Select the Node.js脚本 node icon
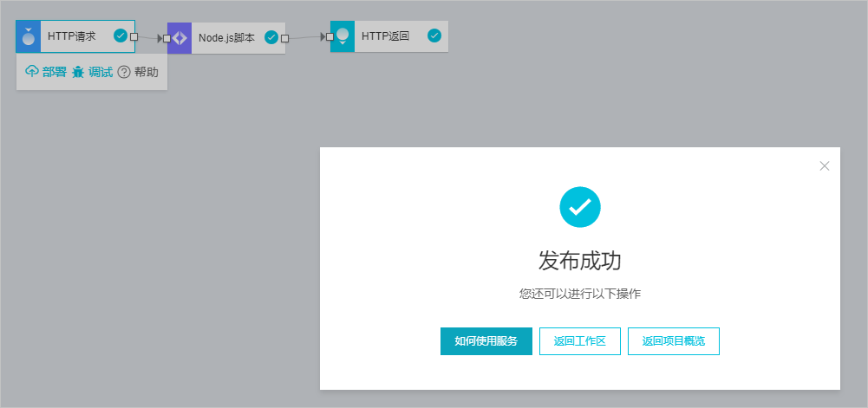Screen dimensions: 868x408 pyautogui.click(x=179, y=38)
